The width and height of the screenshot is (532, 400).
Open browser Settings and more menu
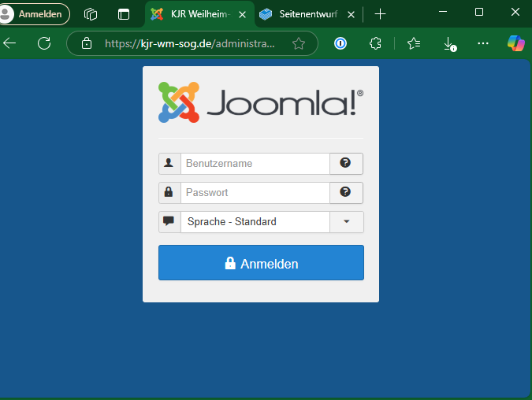[483, 44]
